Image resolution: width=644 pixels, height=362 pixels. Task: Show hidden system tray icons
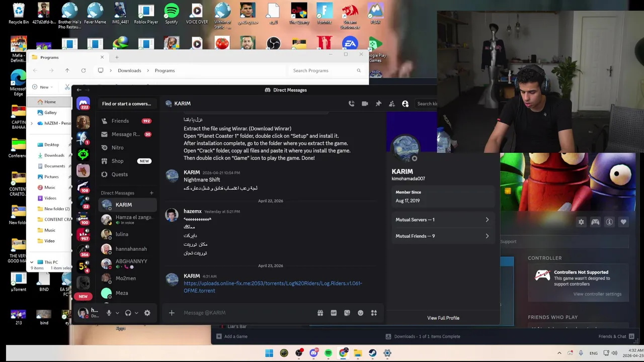(559, 353)
